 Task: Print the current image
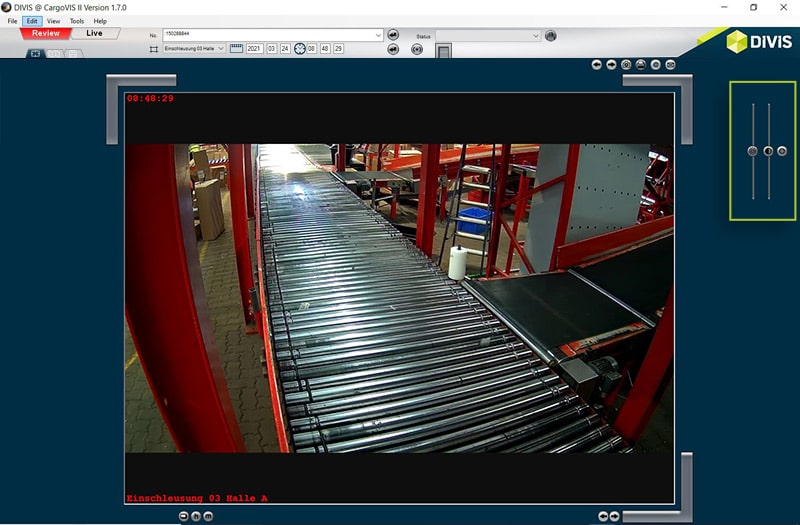coord(641,65)
